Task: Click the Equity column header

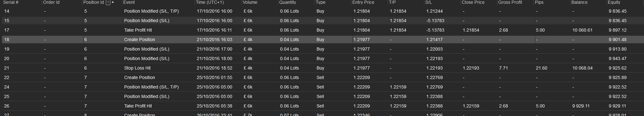Action: (x=614, y=2)
